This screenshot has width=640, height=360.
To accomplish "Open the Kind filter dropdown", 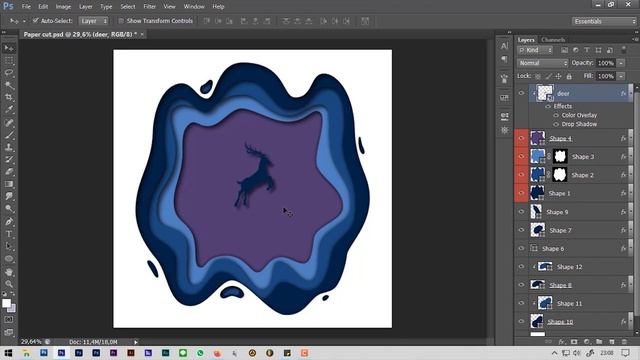I will click(535, 50).
